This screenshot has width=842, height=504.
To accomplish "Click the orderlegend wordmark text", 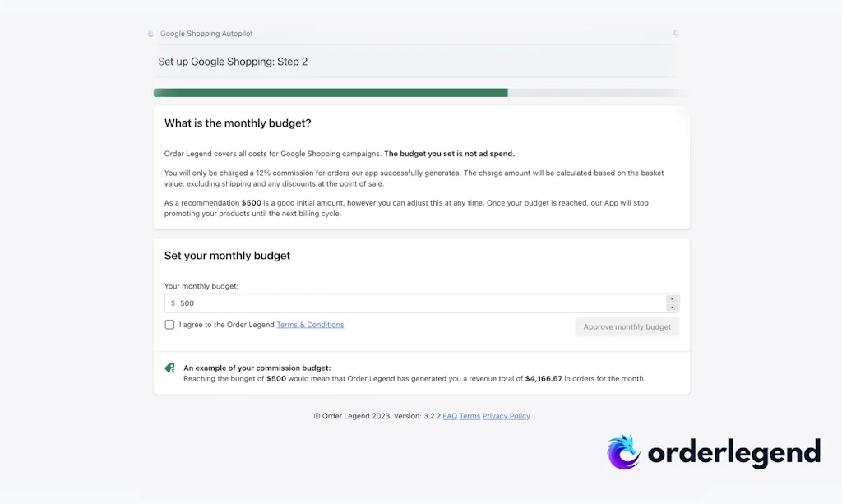I will (733, 452).
